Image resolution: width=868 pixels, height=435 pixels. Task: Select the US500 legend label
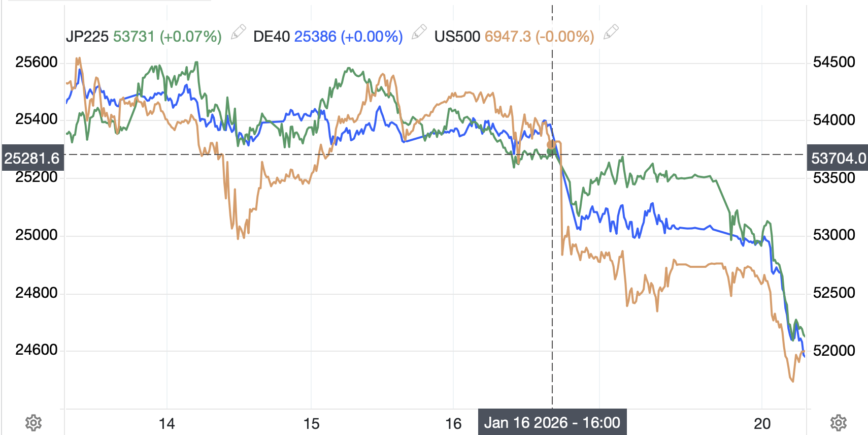coord(457,37)
